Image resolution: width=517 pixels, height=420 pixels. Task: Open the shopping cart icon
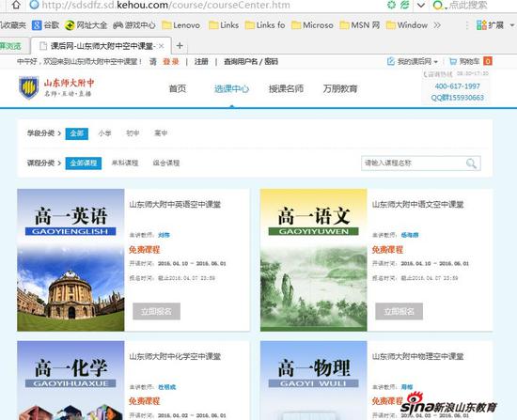coord(453,61)
